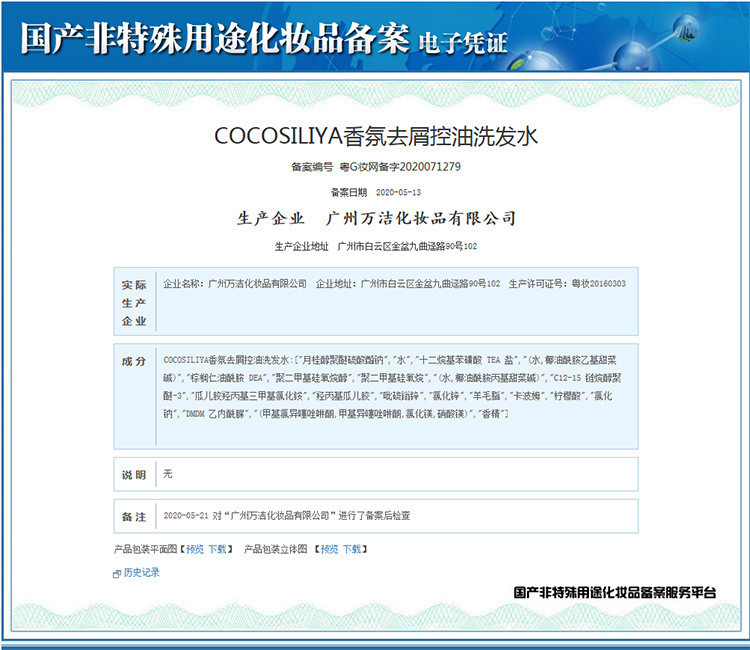Click the popup icon beside 历史记录
Screen dimensions: 750x650
(x=117, y=573)
